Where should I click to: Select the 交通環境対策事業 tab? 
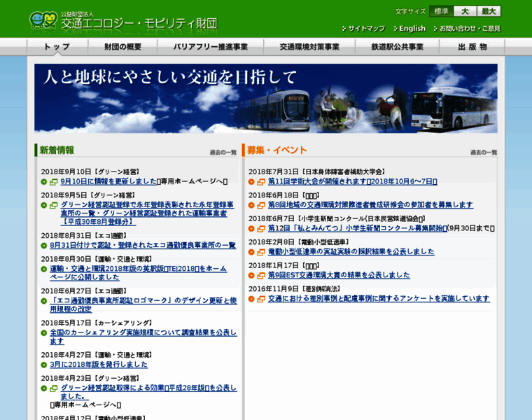pos(309,47)
